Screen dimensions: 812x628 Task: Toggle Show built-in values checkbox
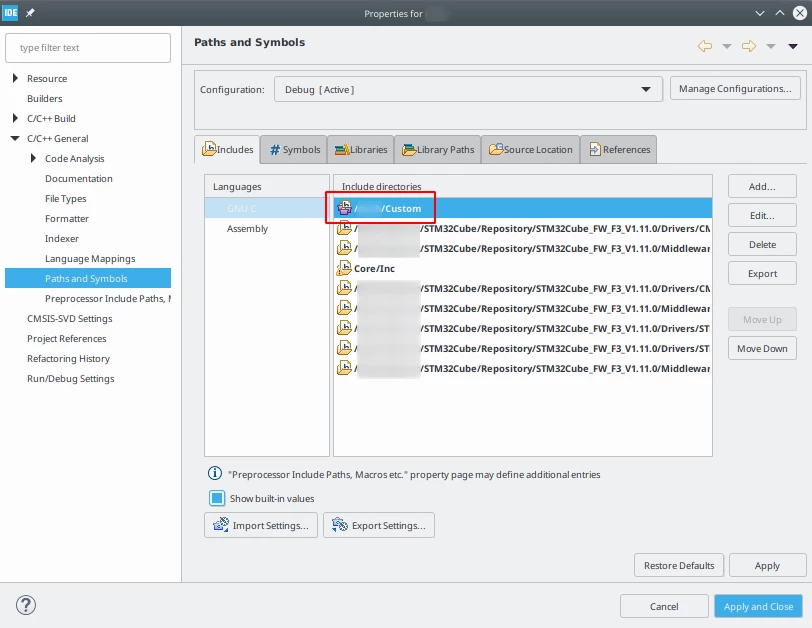[217, 498]
